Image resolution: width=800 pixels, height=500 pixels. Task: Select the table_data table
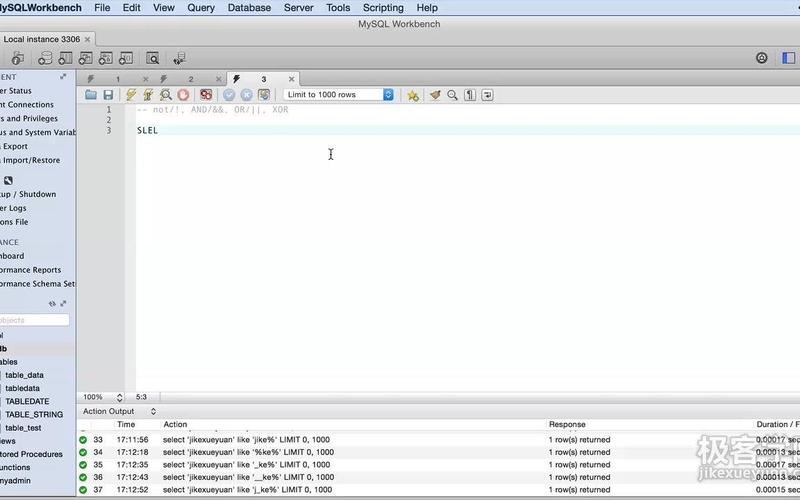(24, 375)
